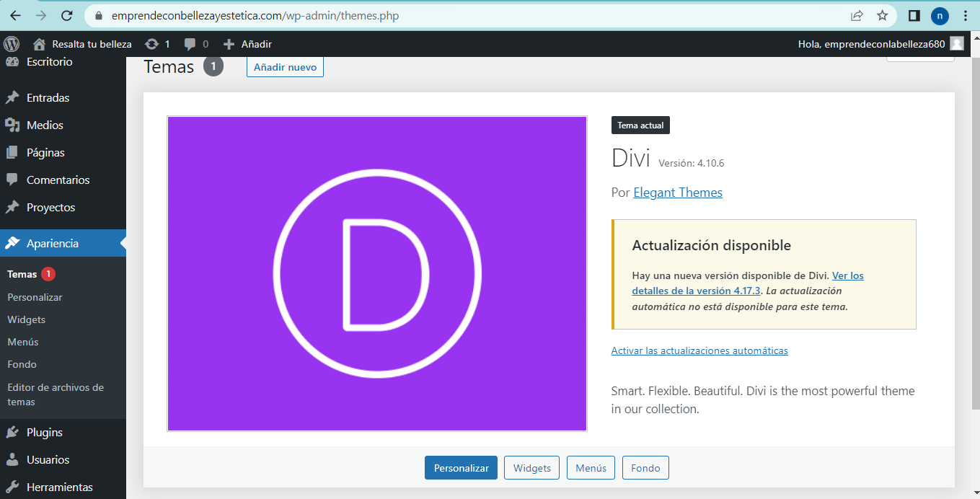Click the Divi theme screenshot

point(377,273)
